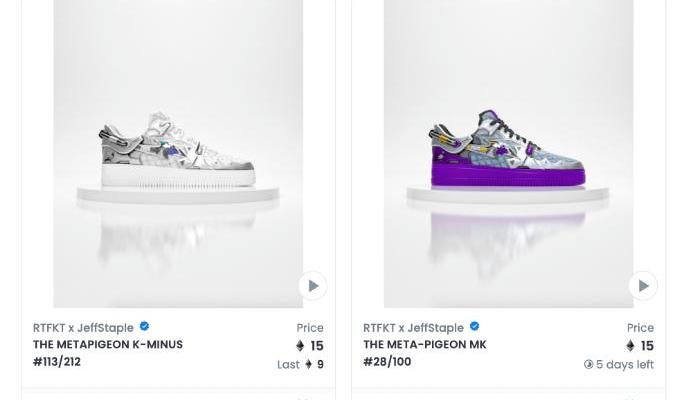The image size is (678, 400).
Task: Click the Last 9 sale price text
Action: pyautogui.click(x=300, y=365)
